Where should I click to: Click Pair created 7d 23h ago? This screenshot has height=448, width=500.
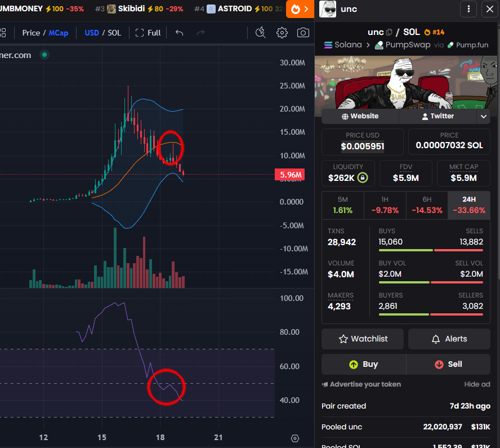(x=406, y=406)
